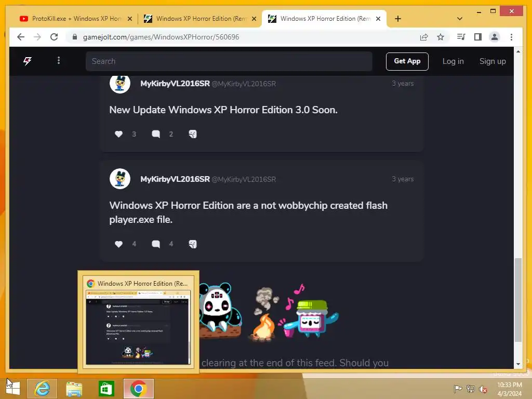Open media controls icon in toolbar
Viewport: 532px width, 399px height.
coord(461,37)
